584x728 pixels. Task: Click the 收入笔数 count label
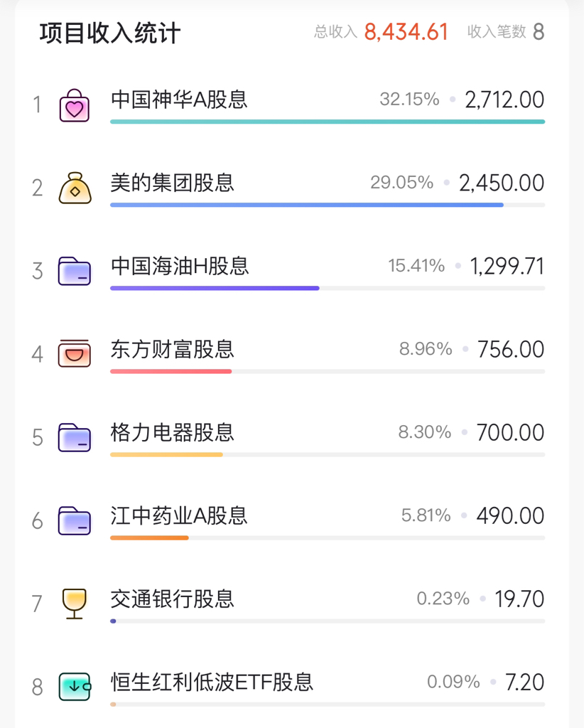(x=497, y=31)
